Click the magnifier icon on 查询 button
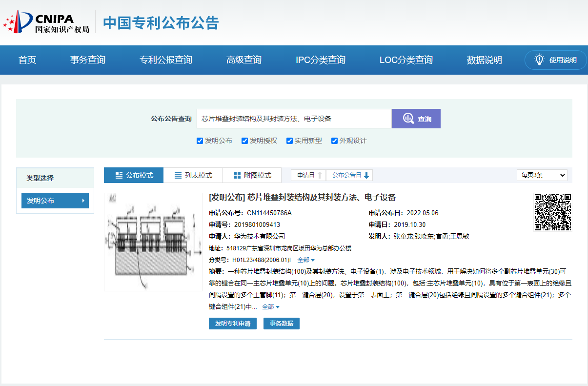This screenshot has height=386, width=588. [408, 118]
